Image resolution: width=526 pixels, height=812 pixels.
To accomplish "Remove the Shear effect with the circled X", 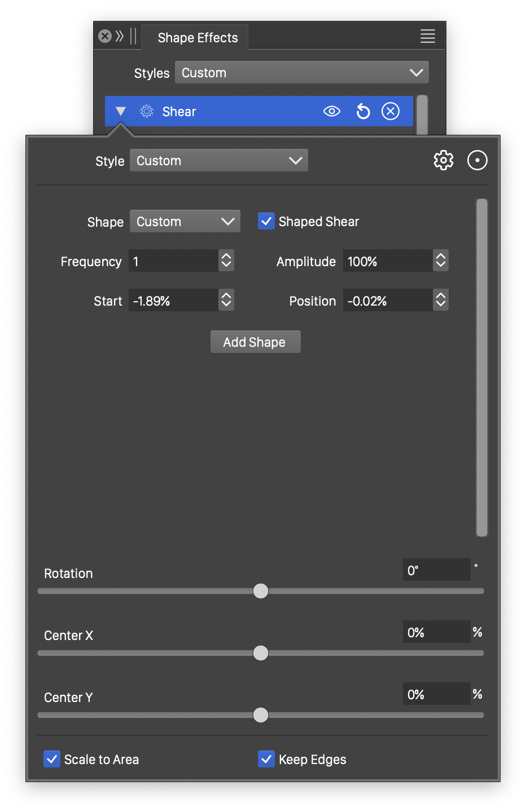I will 391,112.
